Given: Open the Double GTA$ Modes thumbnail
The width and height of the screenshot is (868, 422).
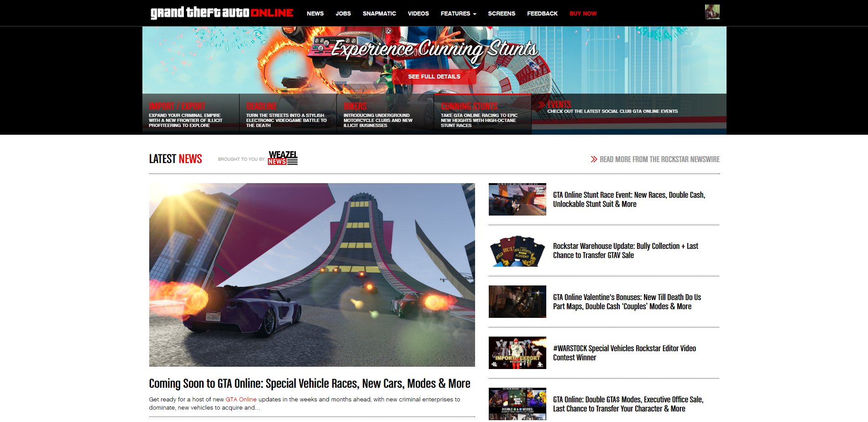Looking at the screenshot, I should point(517,404).
